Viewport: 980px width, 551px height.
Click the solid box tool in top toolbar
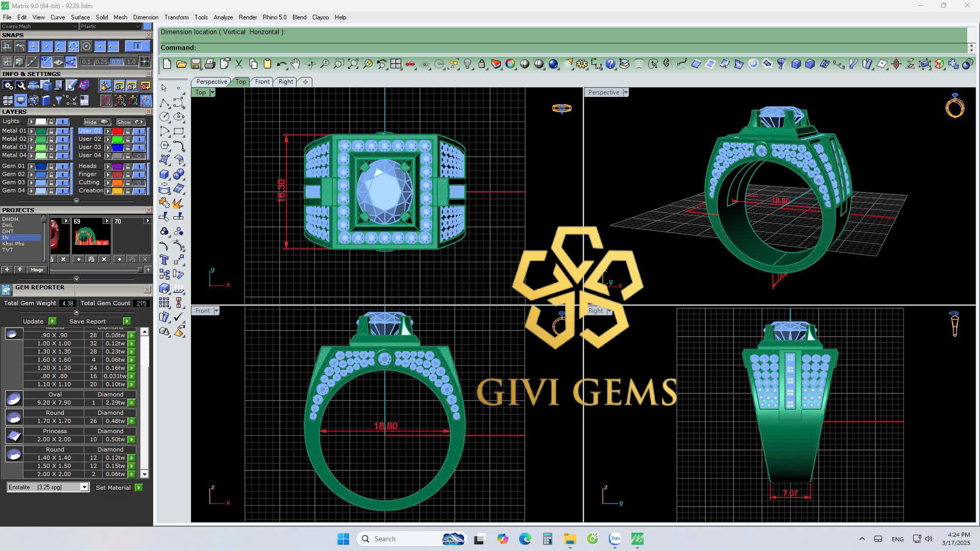(796, 64)
